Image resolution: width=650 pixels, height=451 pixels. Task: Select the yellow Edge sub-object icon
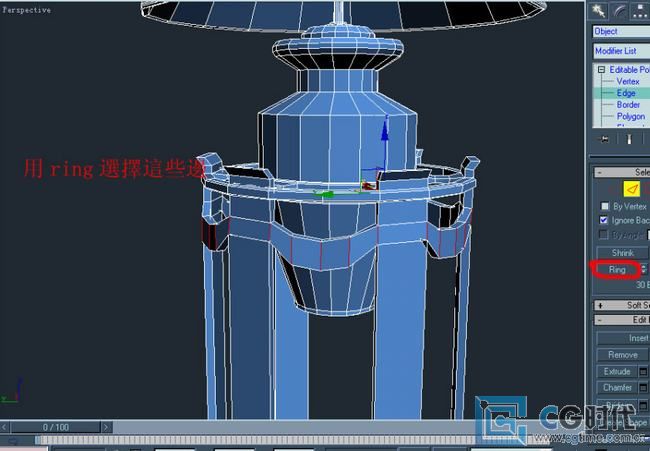[631, 189]
